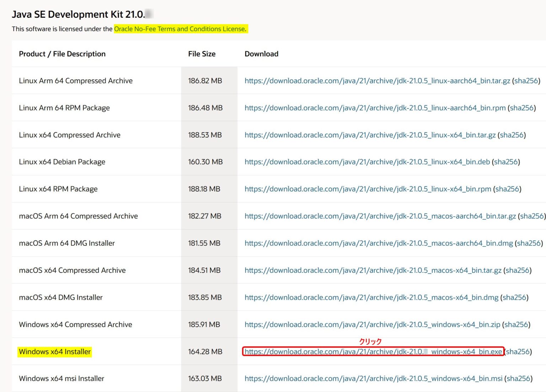Viewport: 546px width, 392px height.
Task: Download macOS Arm 64 tar.gz archive
Action: tap(380, 216)
